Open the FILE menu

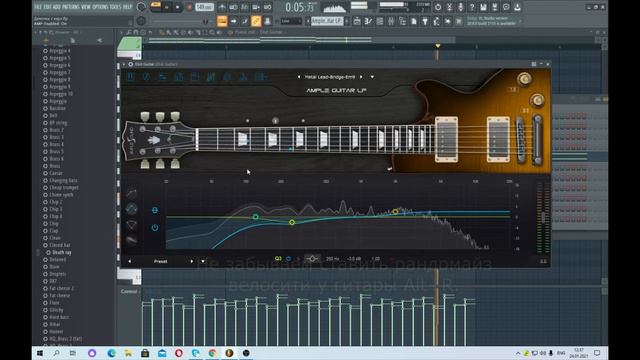point(38,7)
